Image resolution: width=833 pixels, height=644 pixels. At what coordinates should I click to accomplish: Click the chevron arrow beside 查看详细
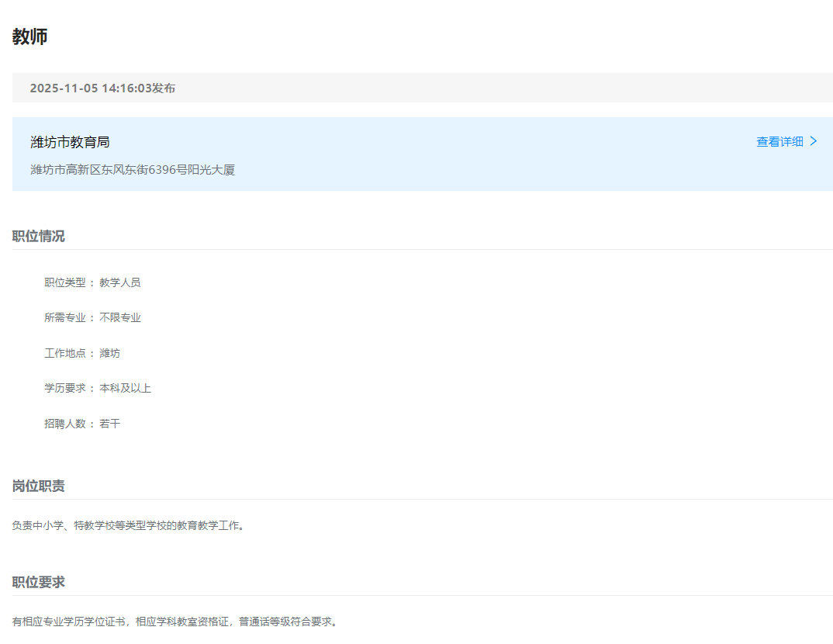pyautogui.click(x=814, y=141)
